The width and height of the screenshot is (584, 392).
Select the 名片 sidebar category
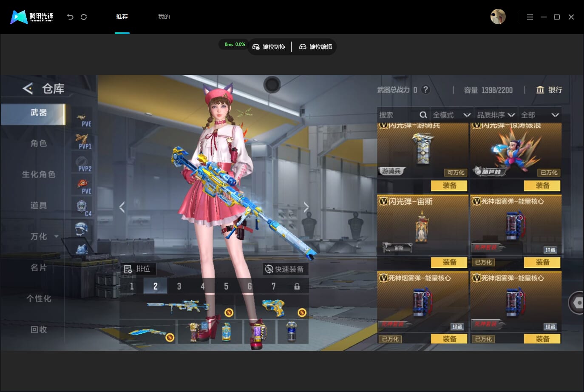click(x=39, y=267)
